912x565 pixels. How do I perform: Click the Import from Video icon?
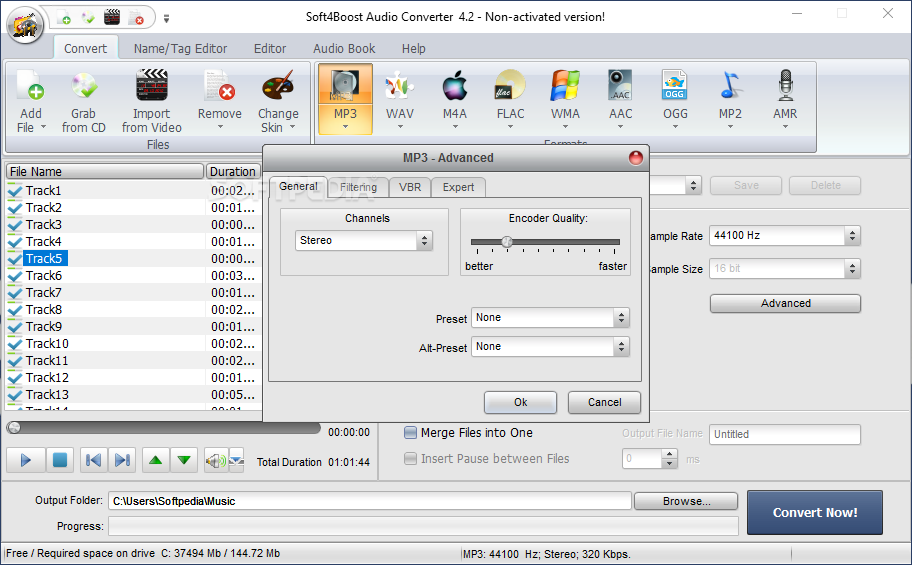tap(151, 86)
